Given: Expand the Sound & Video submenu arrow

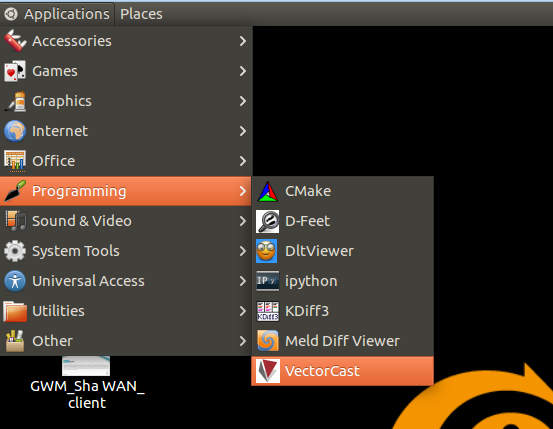Looking at the screenshot, I should pos(243,221).
